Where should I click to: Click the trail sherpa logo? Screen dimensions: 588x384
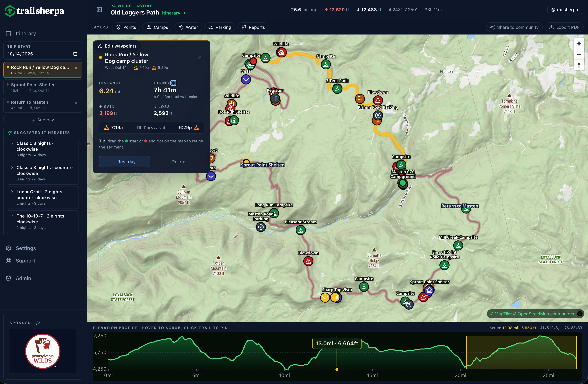tap(35, 11)
